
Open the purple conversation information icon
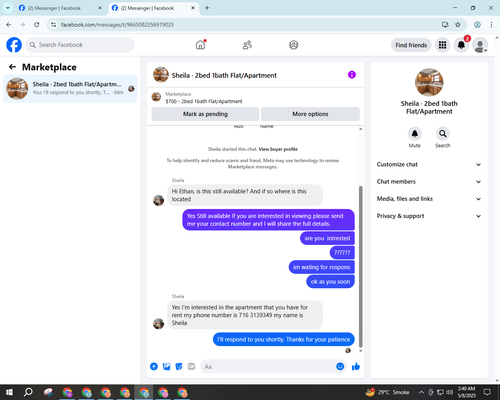click(352, 75)
